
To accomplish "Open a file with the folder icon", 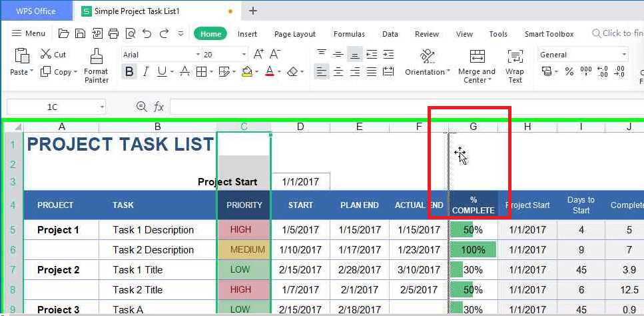I will pos(63,34).
